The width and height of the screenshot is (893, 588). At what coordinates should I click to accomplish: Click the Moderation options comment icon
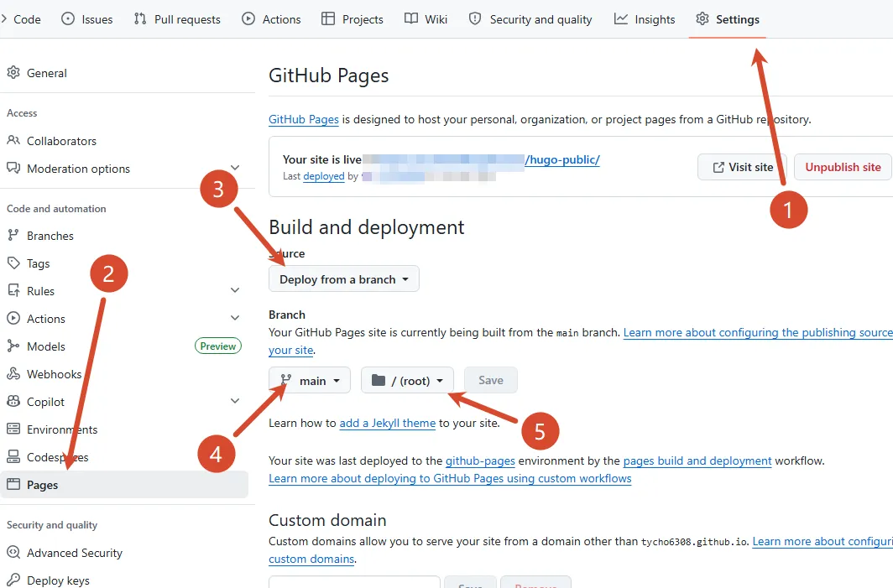[x=13, y=168]
